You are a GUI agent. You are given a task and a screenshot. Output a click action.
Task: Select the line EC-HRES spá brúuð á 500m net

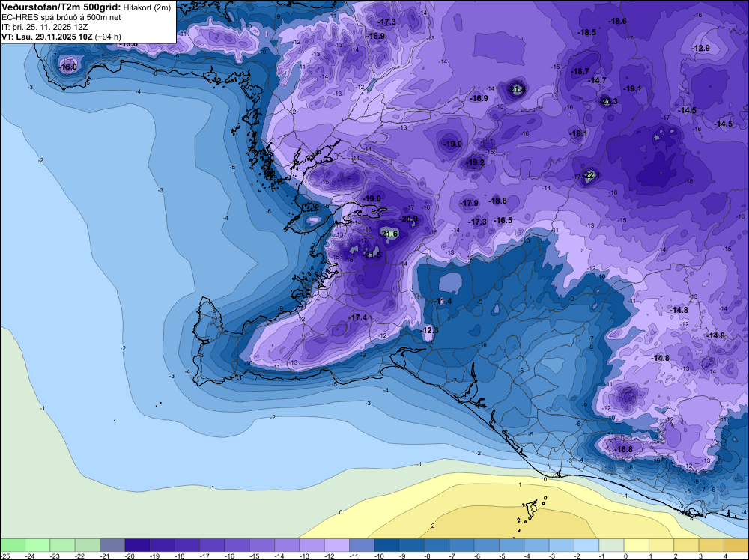click(x=61, y=17)
